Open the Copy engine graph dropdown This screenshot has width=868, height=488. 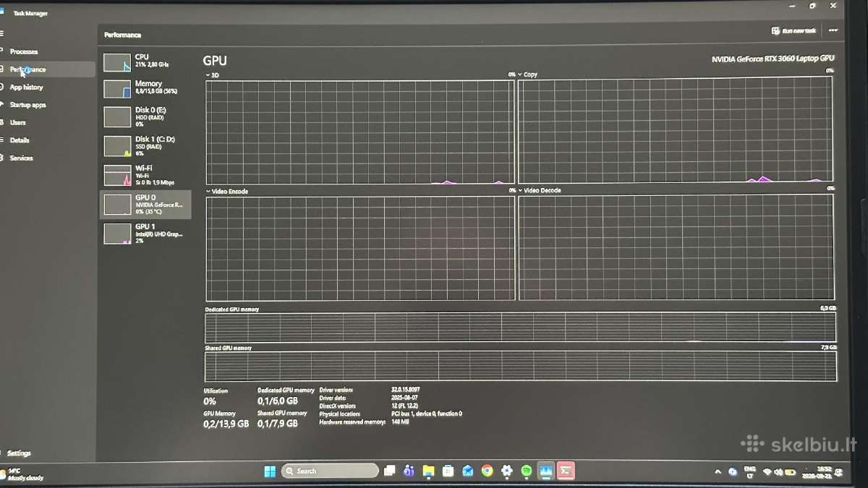click(527, 74)
